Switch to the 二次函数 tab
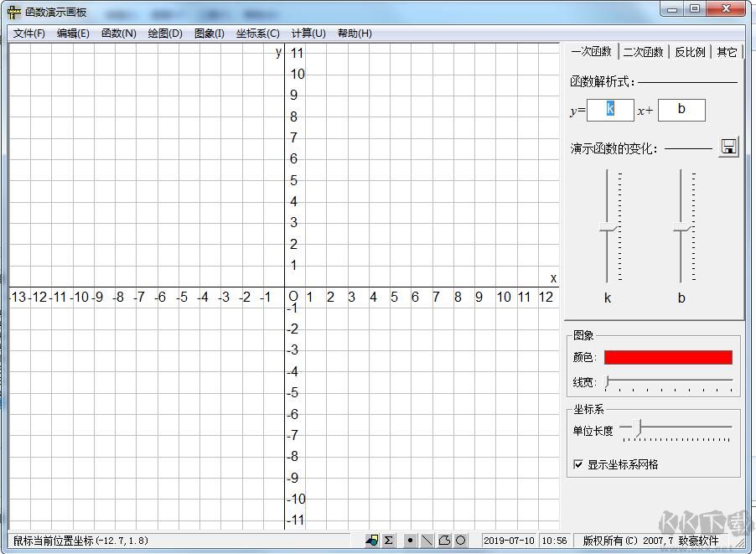This screenshot has width=756, height=554. [643, 51]
